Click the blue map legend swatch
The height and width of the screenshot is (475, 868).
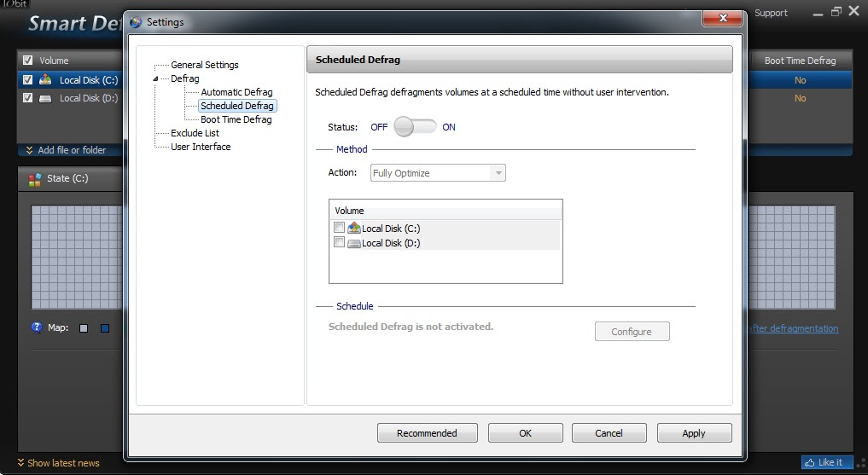pos(105,328)
